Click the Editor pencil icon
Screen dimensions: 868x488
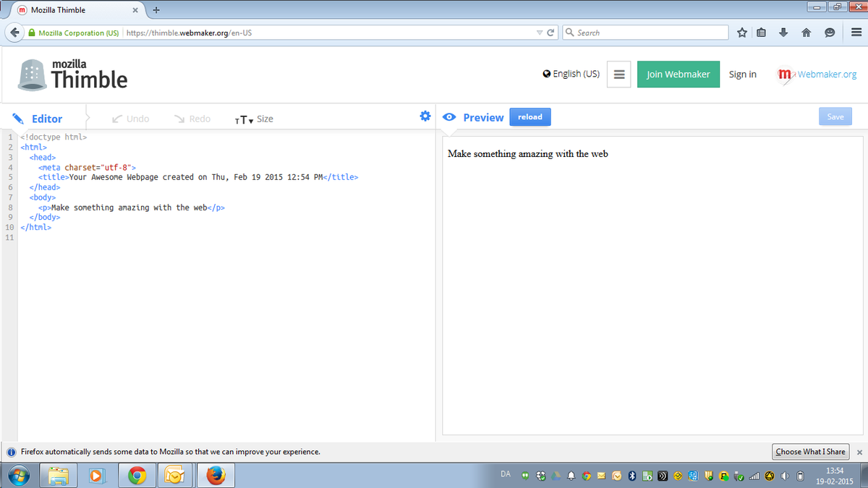pos(19,119)
